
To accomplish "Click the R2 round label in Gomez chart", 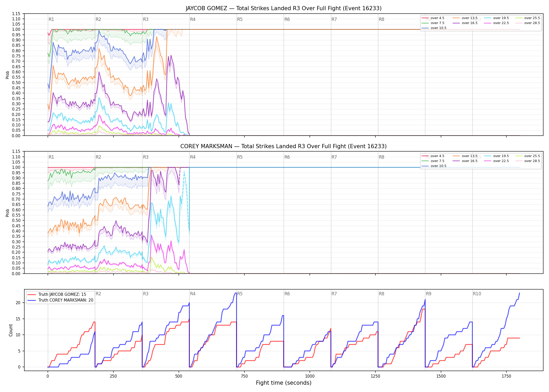I will coord(98,19).
